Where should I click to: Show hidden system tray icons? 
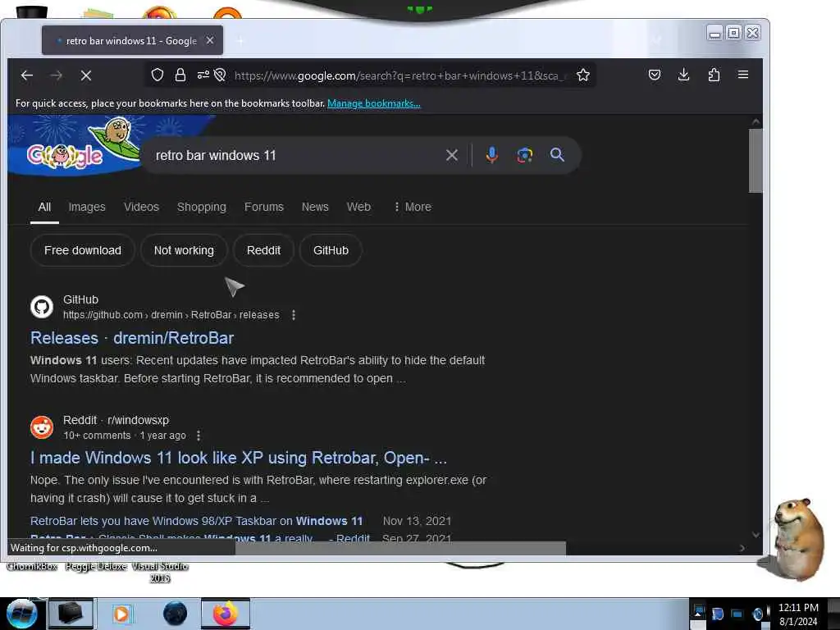[697, 614]
